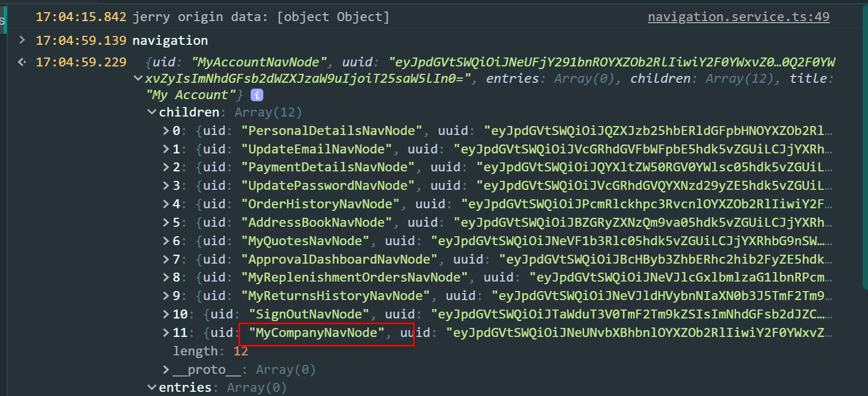
Task: Click the "UpdateEmailNavNode" string value
Action: [317, 149]
